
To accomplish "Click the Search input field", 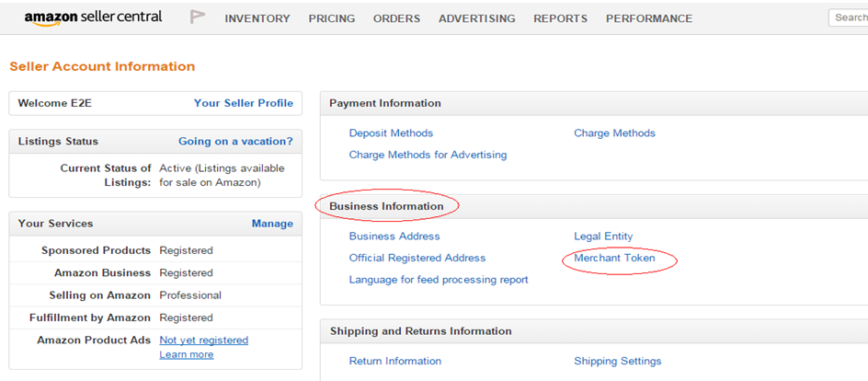I will tap(848, 17).
